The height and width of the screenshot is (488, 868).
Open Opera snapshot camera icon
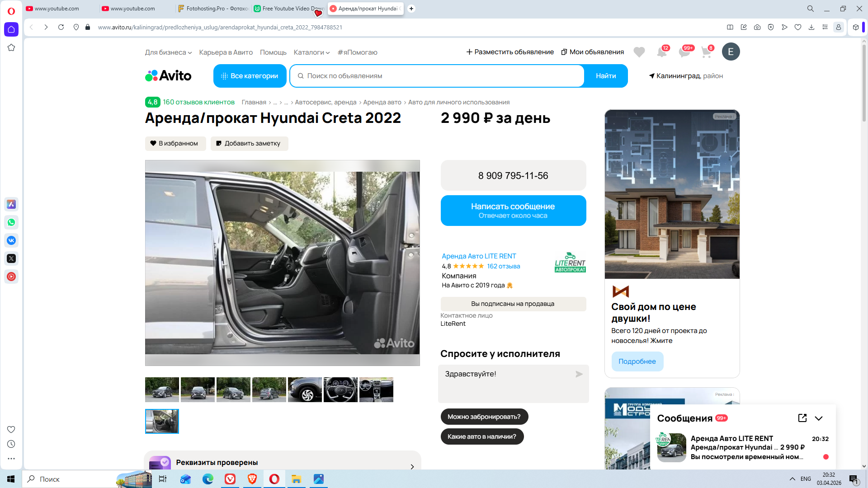pyautogui.click(x=757, y=27)
